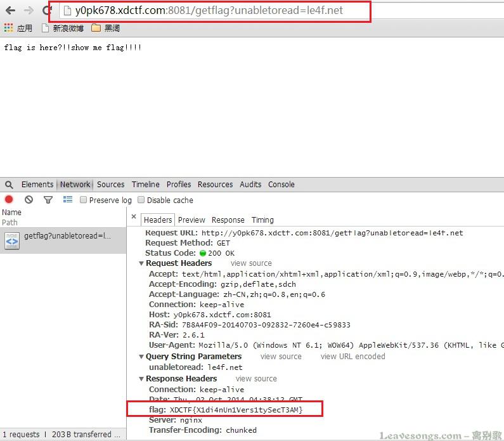Switch to the Audits panel
Viewport: 504px width, 441px height.
pos(250,184)
